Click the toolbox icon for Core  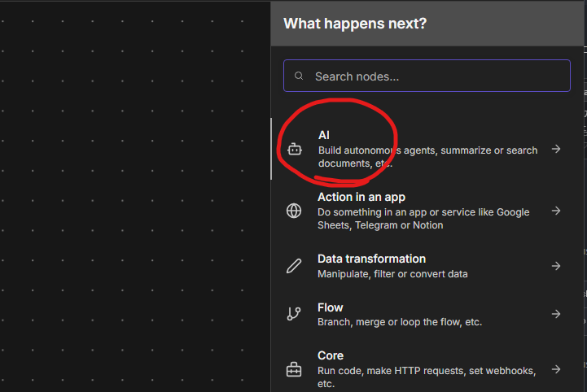[x=294, y=369]
